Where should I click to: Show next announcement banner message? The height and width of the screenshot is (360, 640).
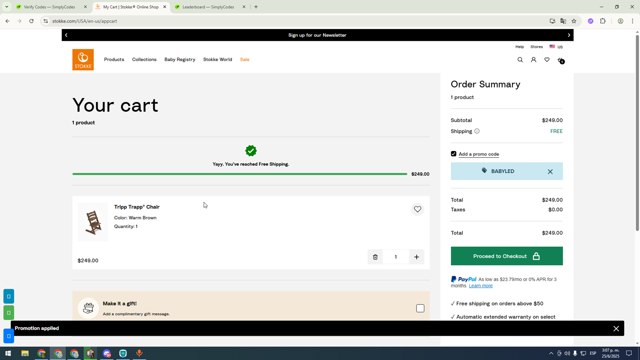click(x=569, y=35)
